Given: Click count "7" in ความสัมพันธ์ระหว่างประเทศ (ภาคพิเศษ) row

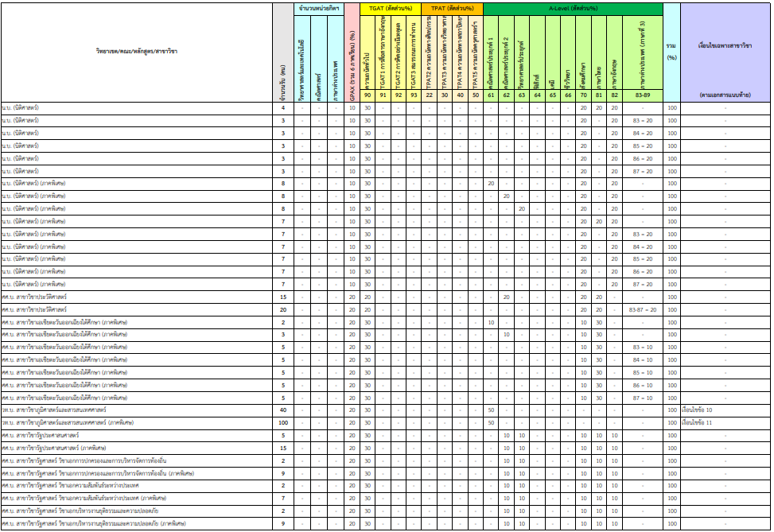Looking at the screenshot, I should 283,499.
